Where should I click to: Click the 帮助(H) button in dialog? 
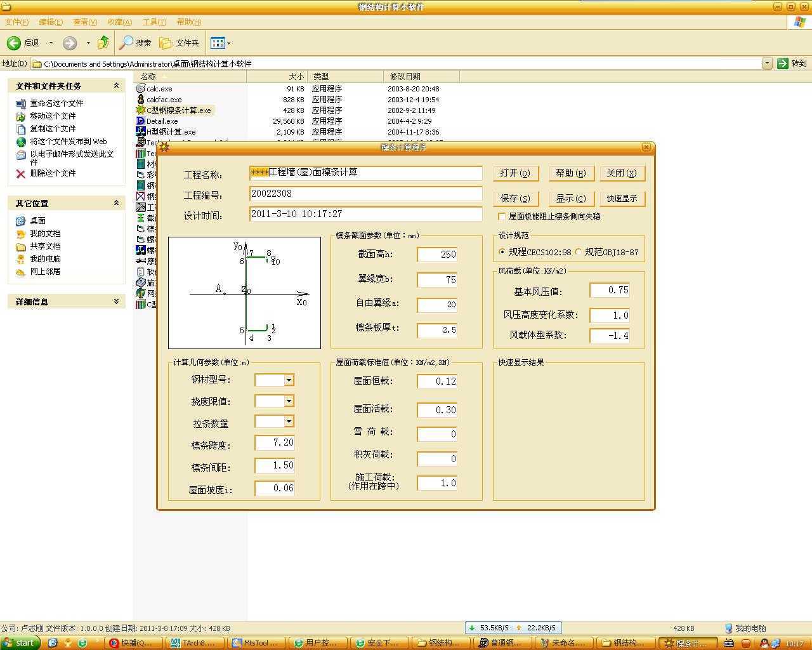(571, 173)
